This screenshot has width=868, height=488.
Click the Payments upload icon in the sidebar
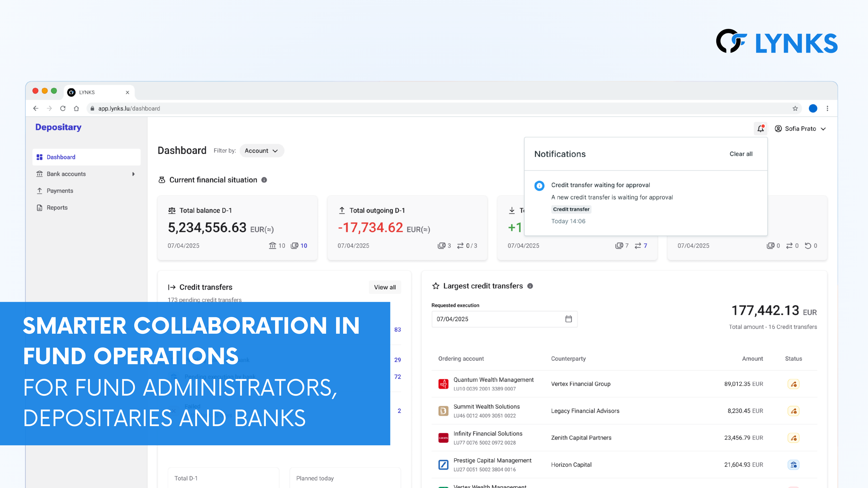pyautogui.click(x=40, y=191)
